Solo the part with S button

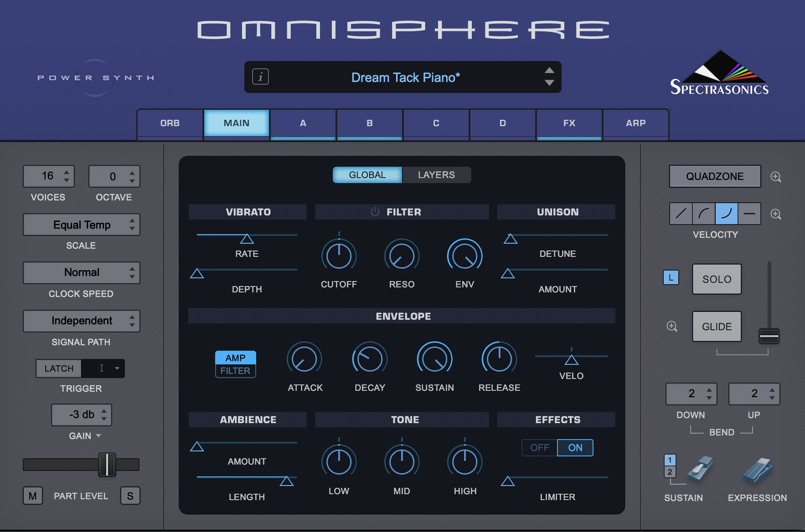[x=130, y=496]
